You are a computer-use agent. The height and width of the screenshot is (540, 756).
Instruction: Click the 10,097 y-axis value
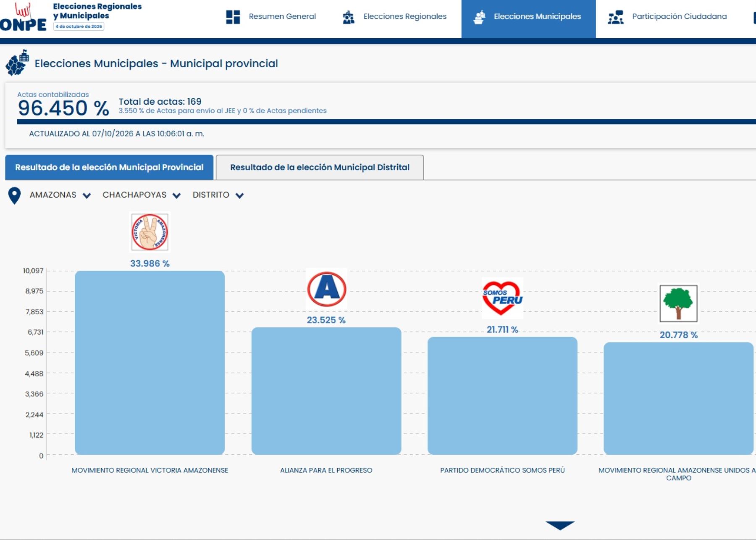[x=33, y=271]
